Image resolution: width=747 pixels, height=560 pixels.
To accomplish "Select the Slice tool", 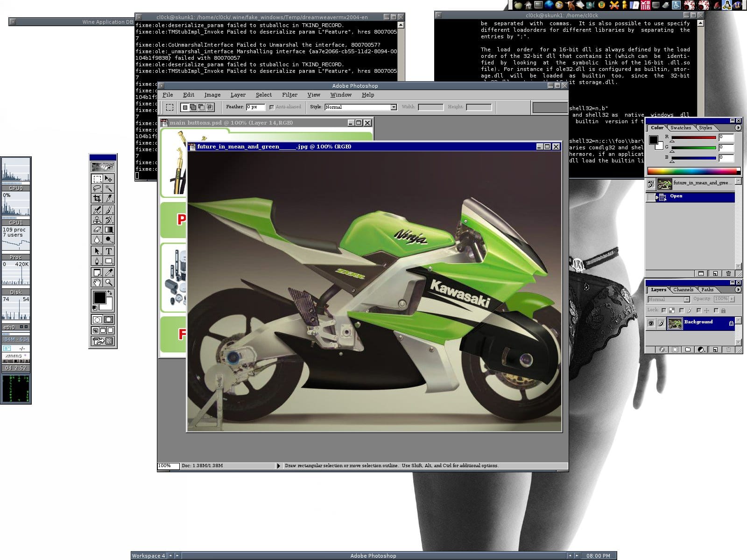I will pos(108,198).
